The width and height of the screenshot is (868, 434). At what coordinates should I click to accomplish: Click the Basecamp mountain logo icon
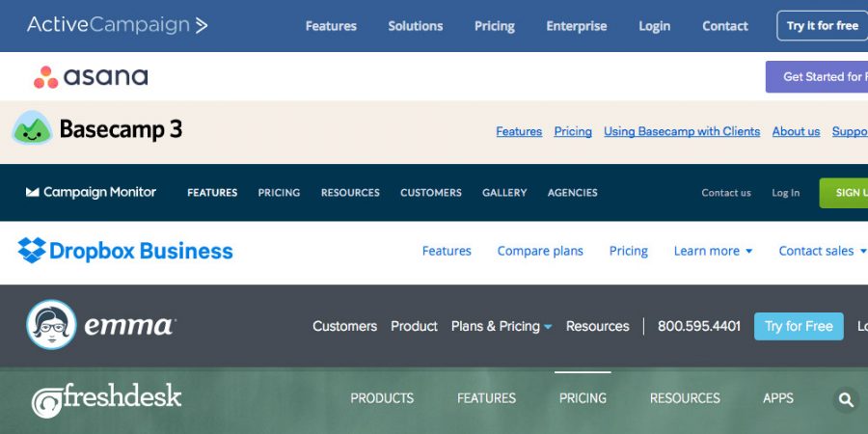[32, 128]
